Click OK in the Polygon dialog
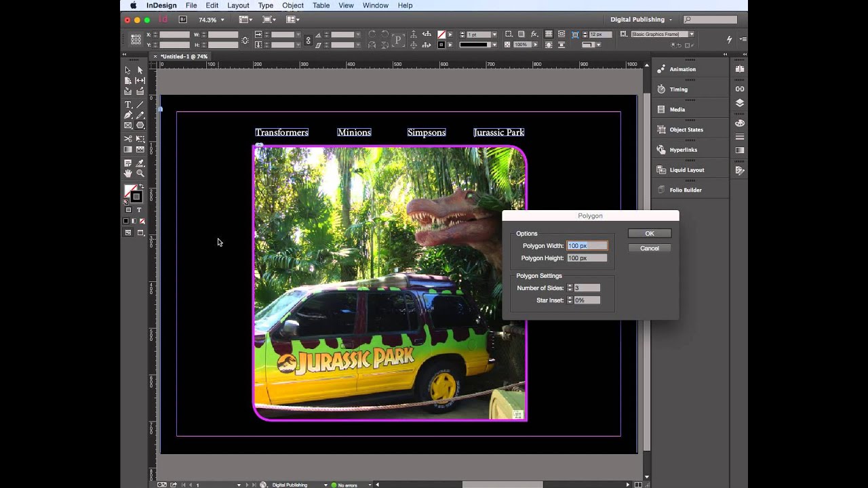 pyautogui.click(x=650, y=233)
